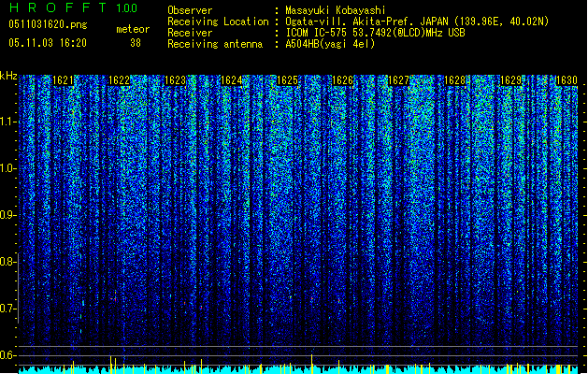Click time marker 1629
The width and height of the screenshot is (588, 374).
tap(510, 80)
